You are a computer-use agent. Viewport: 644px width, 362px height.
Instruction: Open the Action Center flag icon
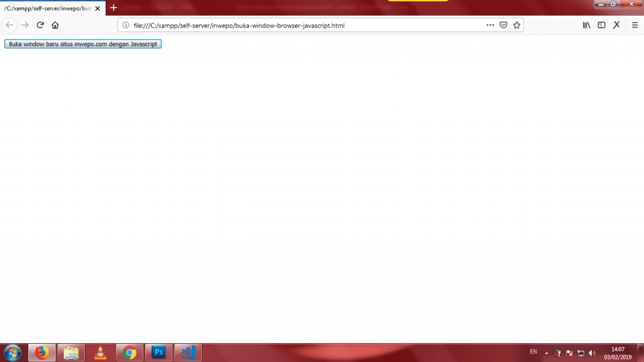point(569,353)
